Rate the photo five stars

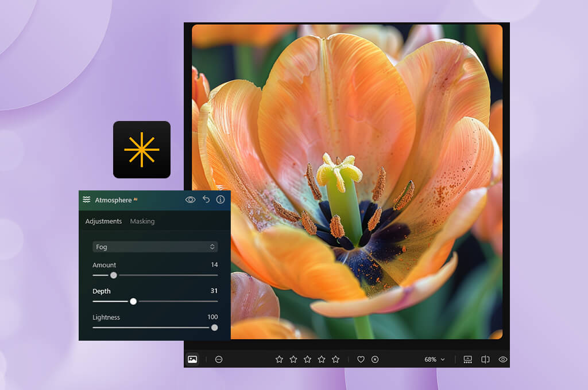coord(335,359)
